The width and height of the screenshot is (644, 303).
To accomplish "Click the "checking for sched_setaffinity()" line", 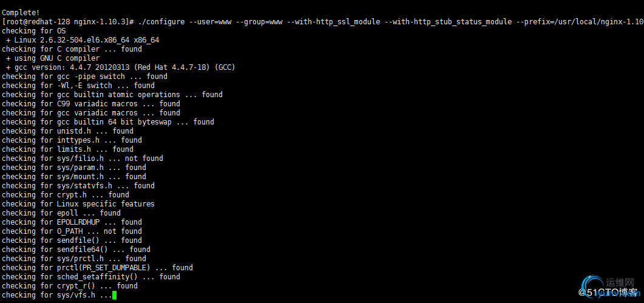I will click(x=91, y=277).
